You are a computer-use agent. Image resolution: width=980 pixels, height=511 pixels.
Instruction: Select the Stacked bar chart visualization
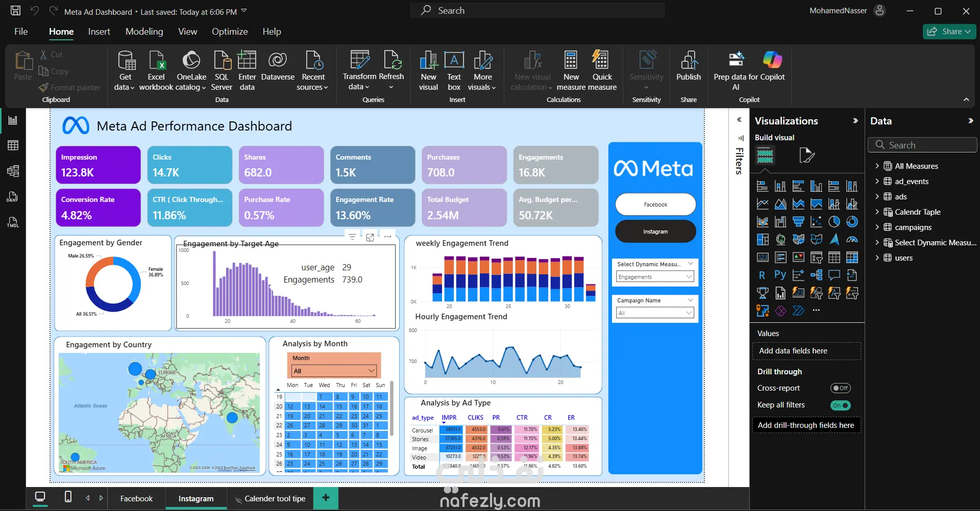point(762,186)
